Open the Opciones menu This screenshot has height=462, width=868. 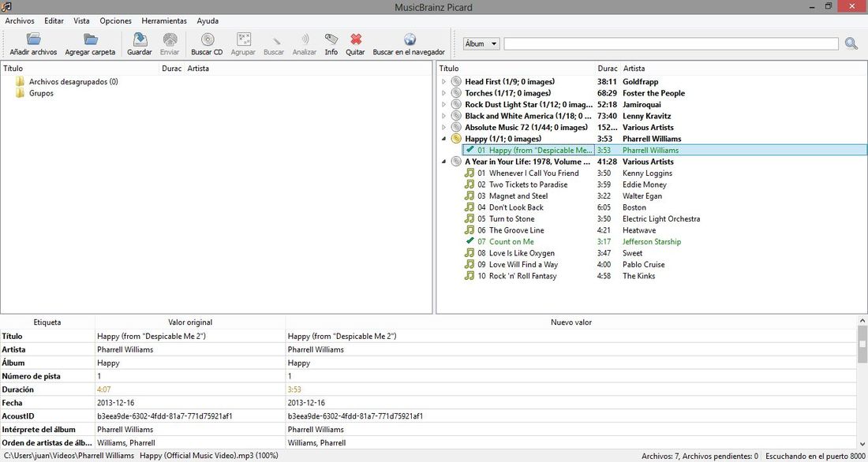coord(116,21)
